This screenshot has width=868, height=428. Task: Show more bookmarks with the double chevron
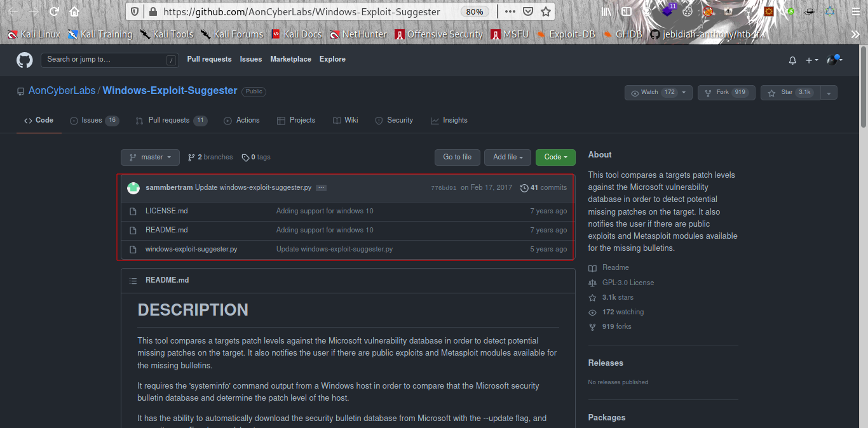pos(855,34)
